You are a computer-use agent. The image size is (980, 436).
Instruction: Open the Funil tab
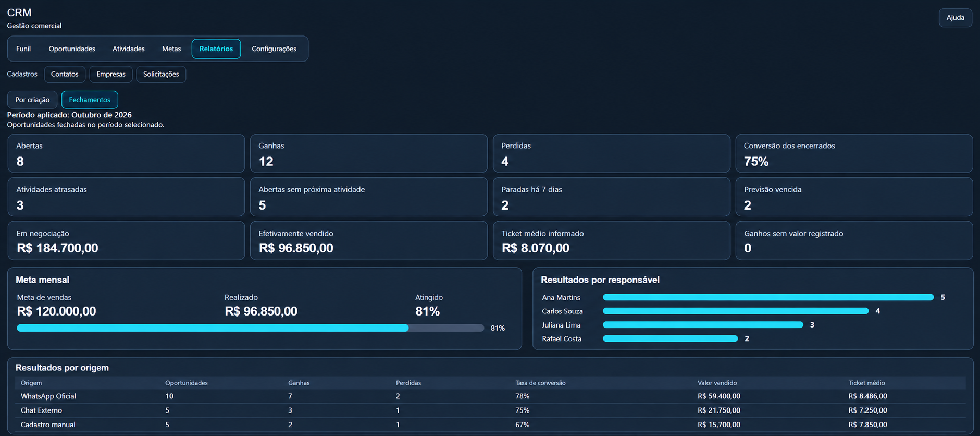[x=23, y=49]
